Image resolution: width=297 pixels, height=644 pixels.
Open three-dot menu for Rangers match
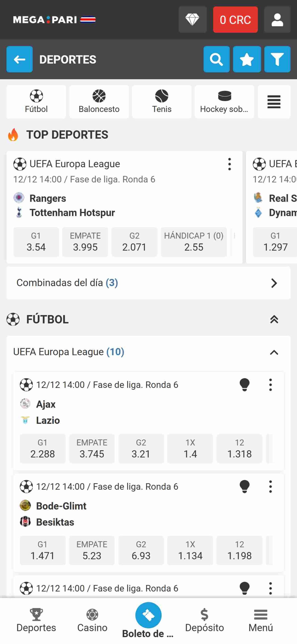[229, 164]
